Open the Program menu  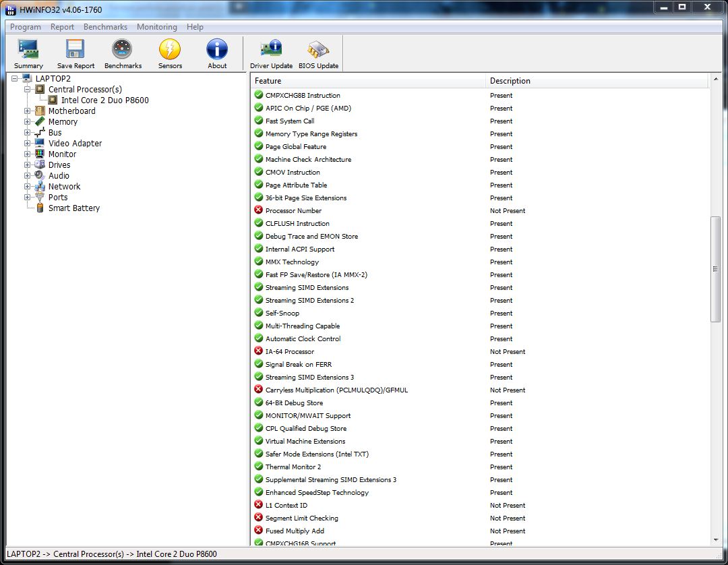26,27
